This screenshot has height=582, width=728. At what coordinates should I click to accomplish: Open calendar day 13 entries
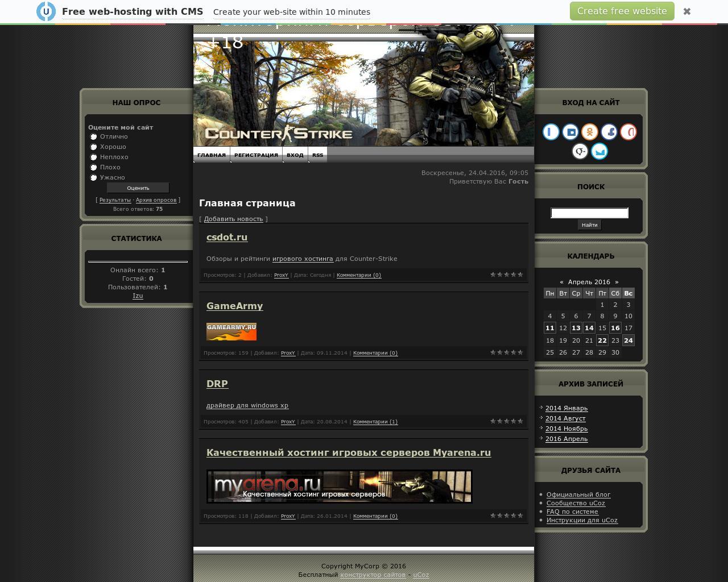tap(576, 328)
